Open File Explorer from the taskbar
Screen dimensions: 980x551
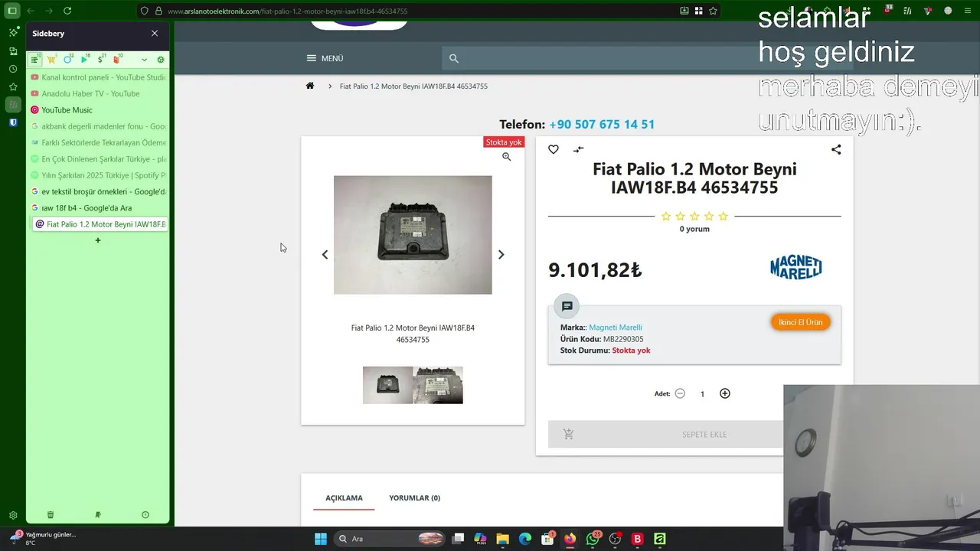tap(502, 539)
